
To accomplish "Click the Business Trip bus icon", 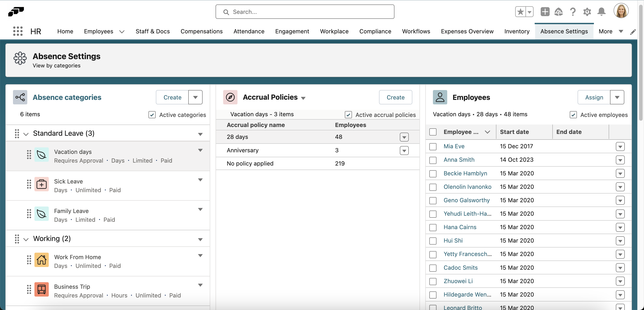I will click(42, 289).
